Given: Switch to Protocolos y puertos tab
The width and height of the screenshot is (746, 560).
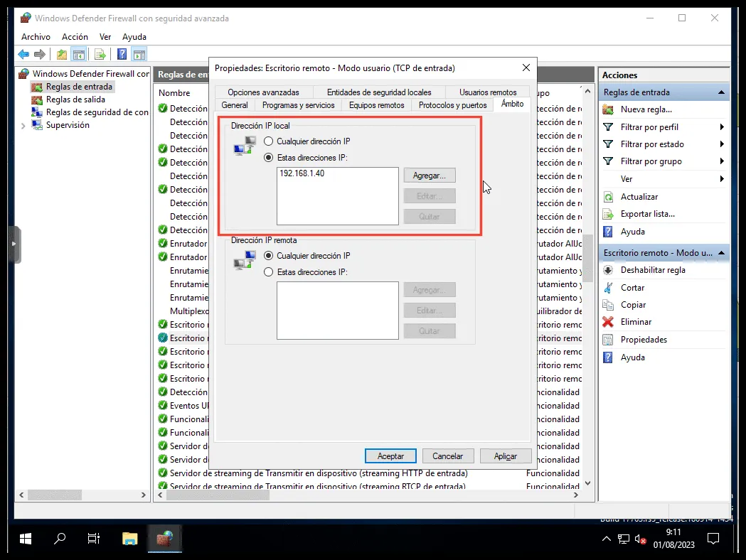Looking at the screenshot, I should [x=452, y=105].
